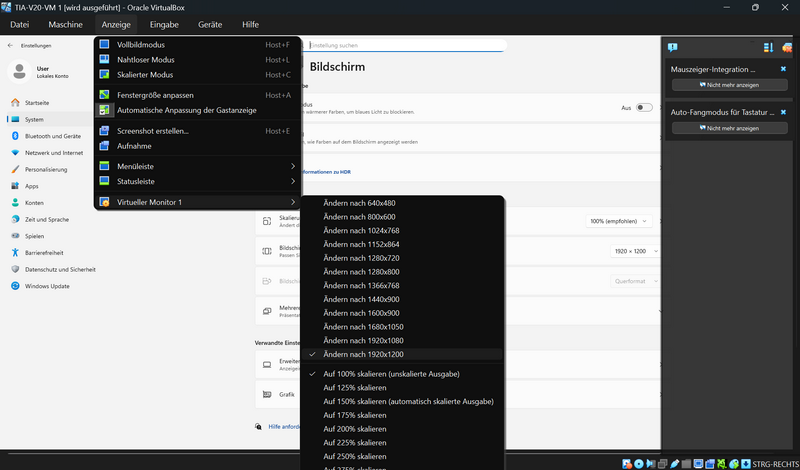800x470 pixels.
Task: Click the Vollbildmodus icon in the menu
Action: pyautogui.click(x=104, y=45)
